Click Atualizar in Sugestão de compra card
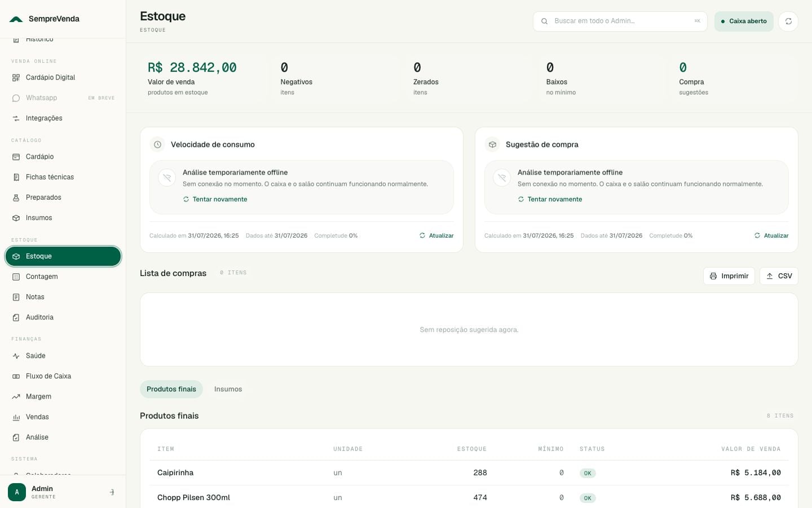The width and height of the screenshot is (812, 508). coord(771,235)
